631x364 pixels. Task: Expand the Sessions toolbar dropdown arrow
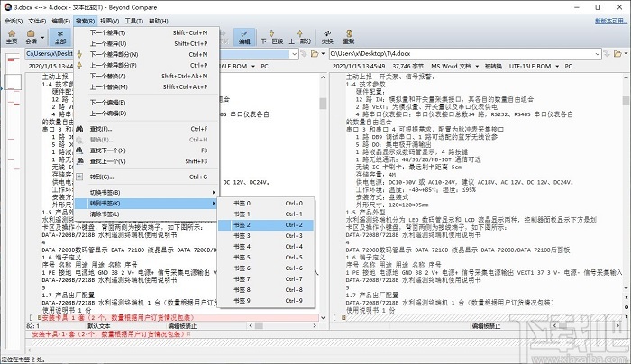click(42, 38)
